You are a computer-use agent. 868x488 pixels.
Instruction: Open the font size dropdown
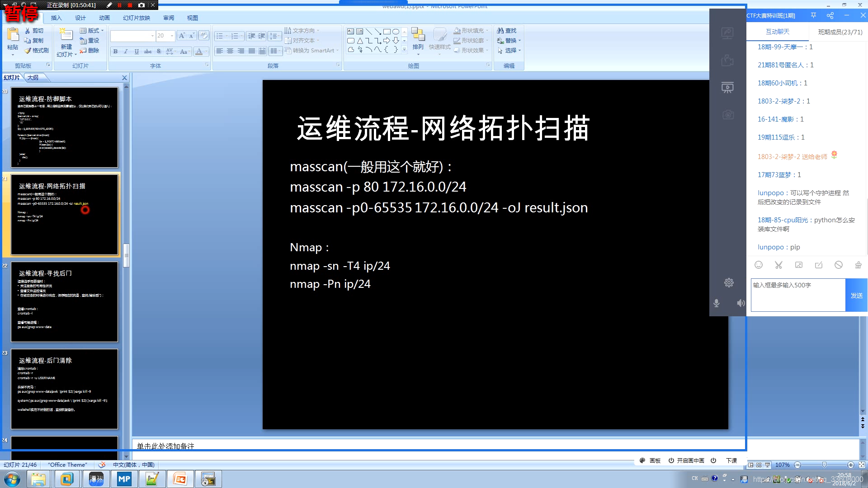172,36
